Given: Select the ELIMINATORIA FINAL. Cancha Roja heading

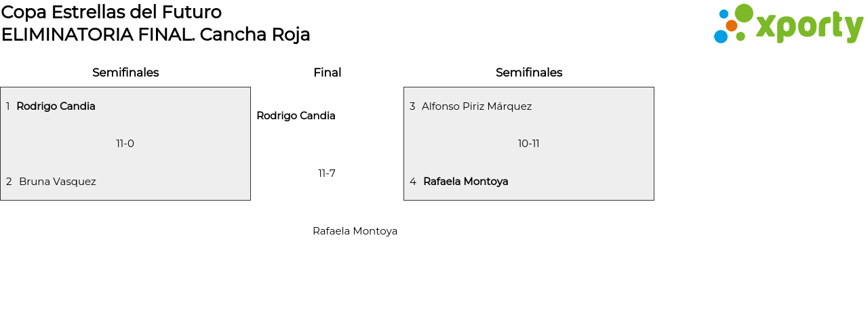Looking at the screenshot, I should tap(155, 35).
